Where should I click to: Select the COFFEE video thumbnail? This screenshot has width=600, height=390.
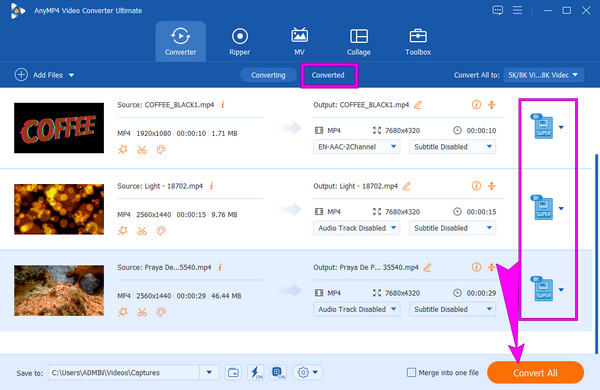(x=59, y=128)
